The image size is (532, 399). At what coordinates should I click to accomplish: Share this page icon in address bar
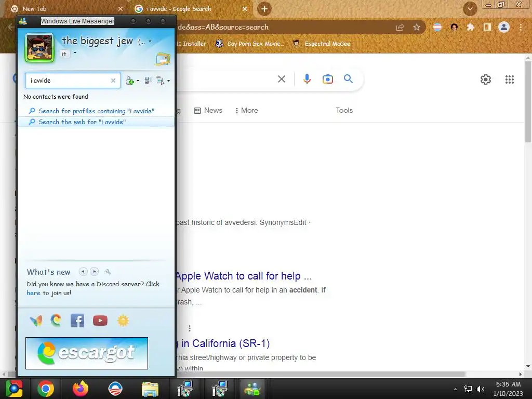[400, 28]
